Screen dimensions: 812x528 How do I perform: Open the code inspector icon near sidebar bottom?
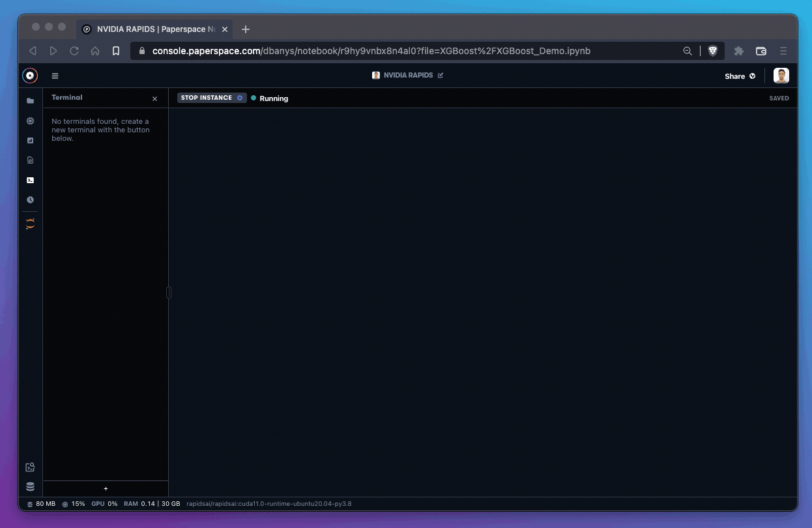[30, 467]
